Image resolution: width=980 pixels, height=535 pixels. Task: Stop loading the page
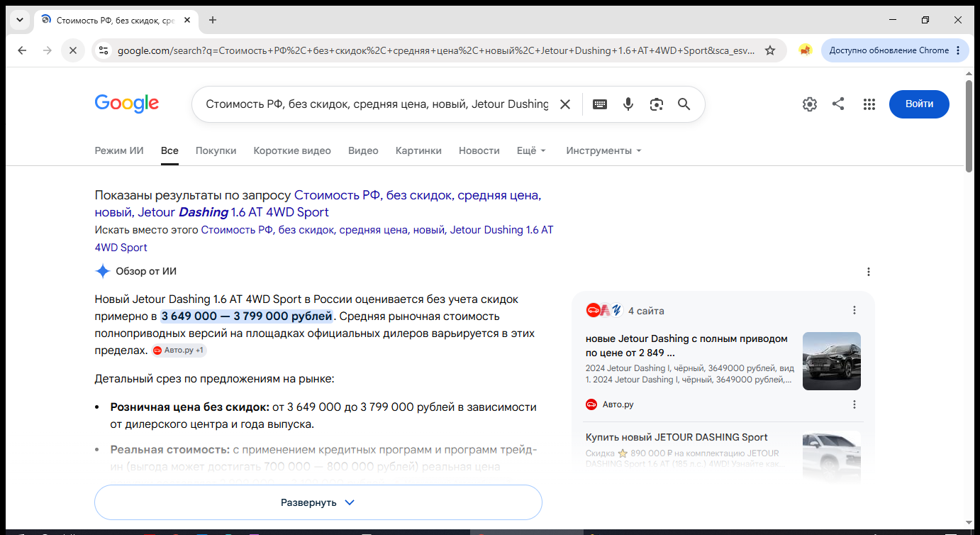click(x=72, y=50)
